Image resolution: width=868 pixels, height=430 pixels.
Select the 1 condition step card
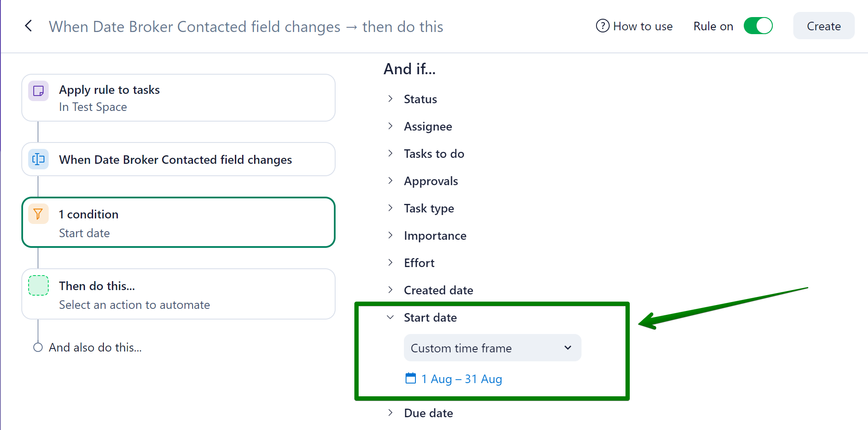click(x=178, y=222)
